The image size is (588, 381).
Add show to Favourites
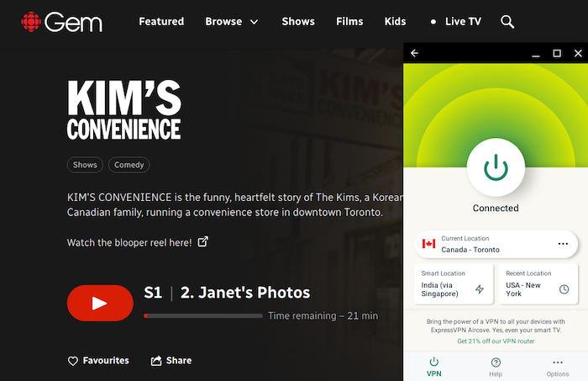(98, 361)
